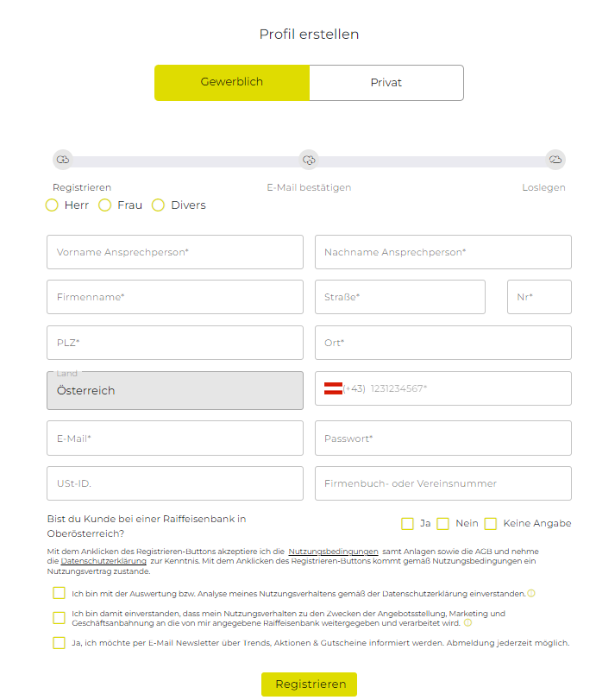Open info icon after Raiffeisenbank weitergegeben text
Viewport: 596px width, 700px height.
tap(468, 623)
